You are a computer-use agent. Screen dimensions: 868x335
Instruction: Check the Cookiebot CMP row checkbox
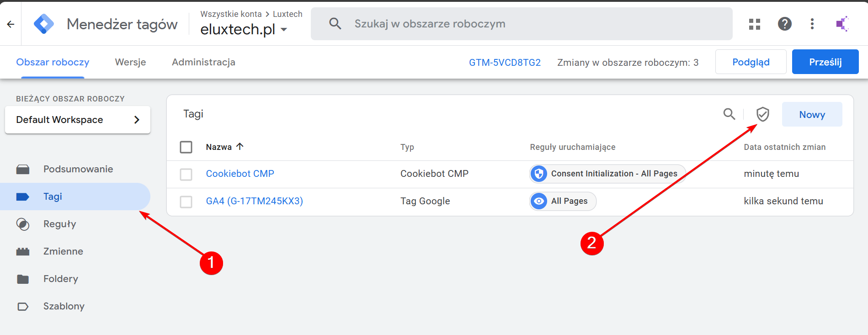pos(186,175)
